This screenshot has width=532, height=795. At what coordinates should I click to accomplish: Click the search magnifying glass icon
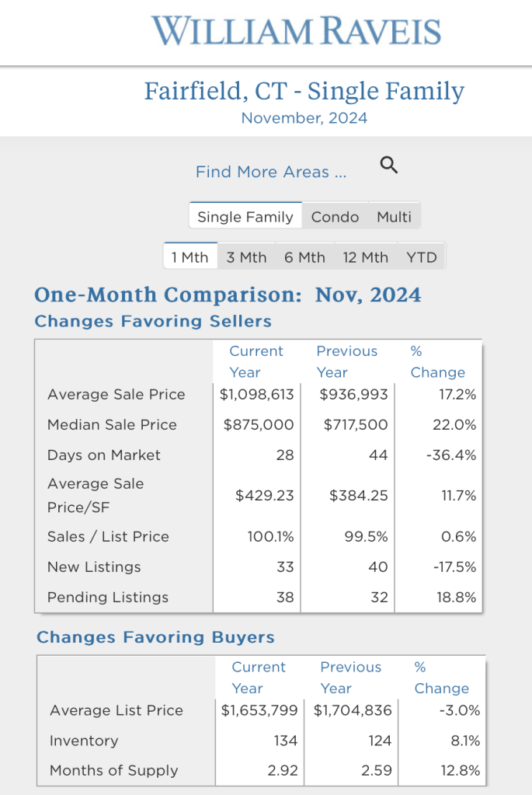click(x=389, y=165)
